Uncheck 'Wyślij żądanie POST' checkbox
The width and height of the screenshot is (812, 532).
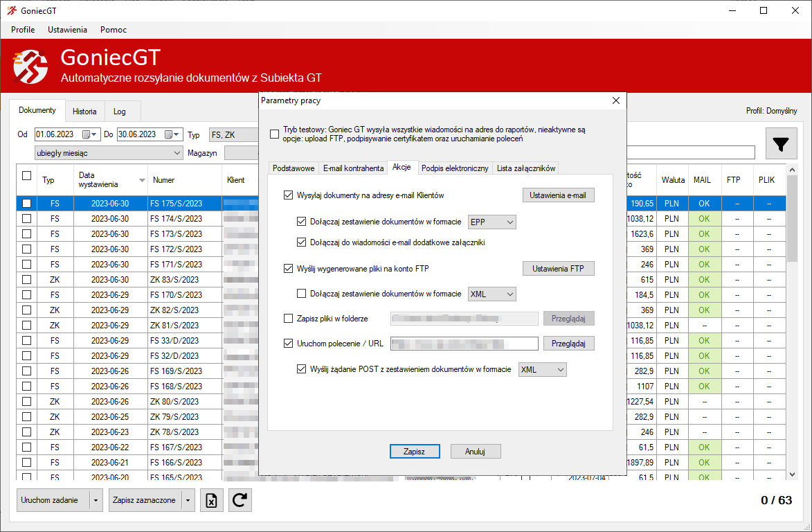tap(301, 369)
